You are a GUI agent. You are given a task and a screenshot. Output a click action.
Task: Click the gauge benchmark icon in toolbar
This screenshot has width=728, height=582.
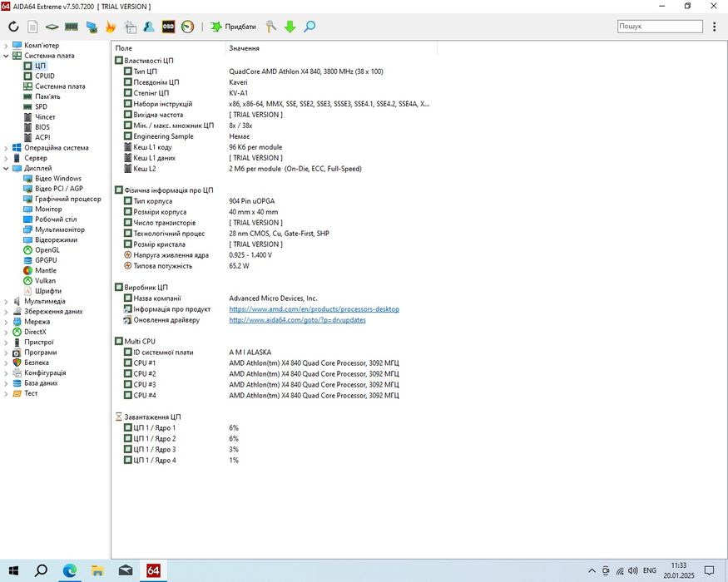[x=188, y=27]
